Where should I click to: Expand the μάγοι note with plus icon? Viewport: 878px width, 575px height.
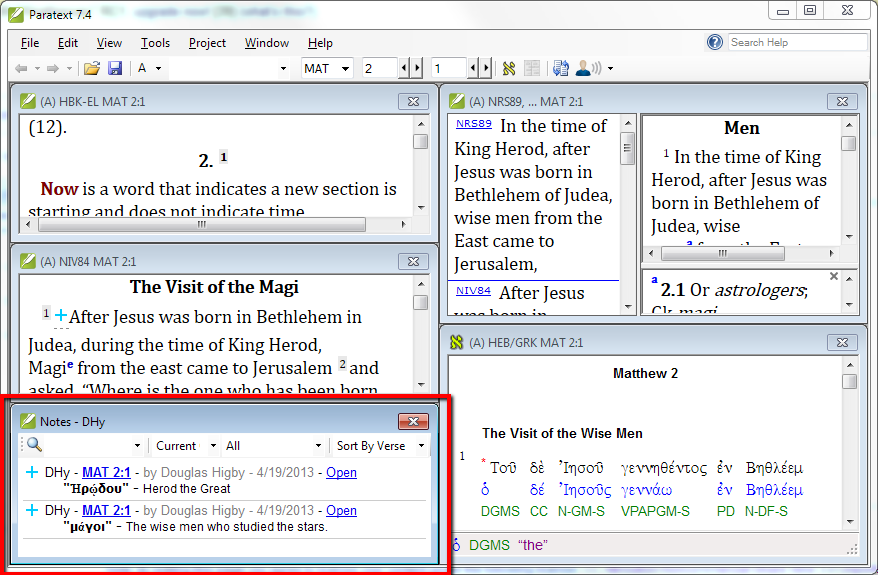pos(32,511)
